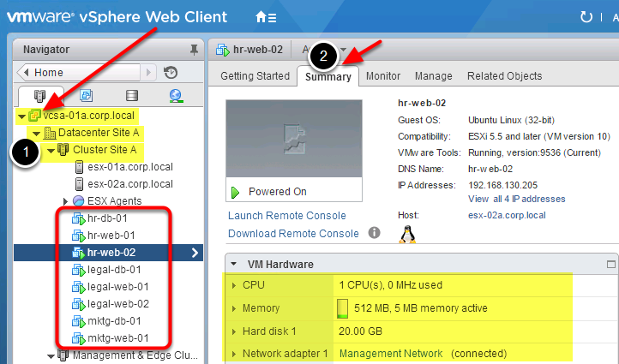
Task: Open the recent history clock icon
Action: pos(171,73)
